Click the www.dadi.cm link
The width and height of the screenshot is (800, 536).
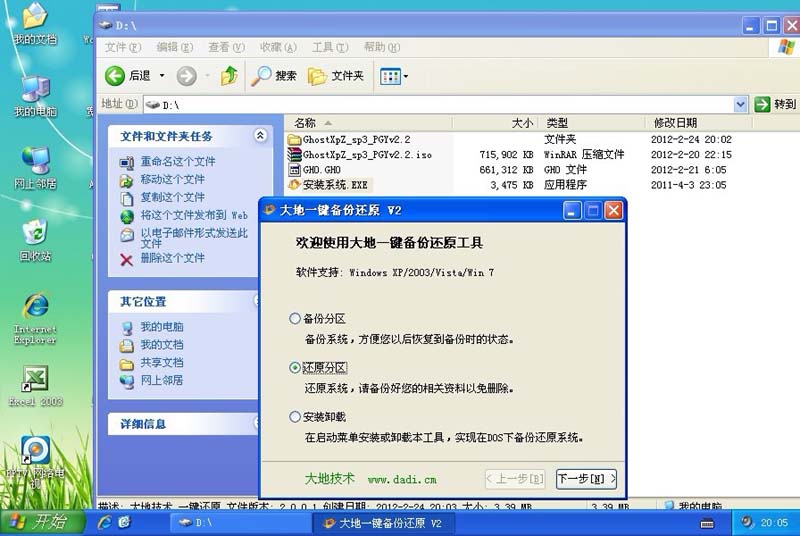[x=402, y=480]
